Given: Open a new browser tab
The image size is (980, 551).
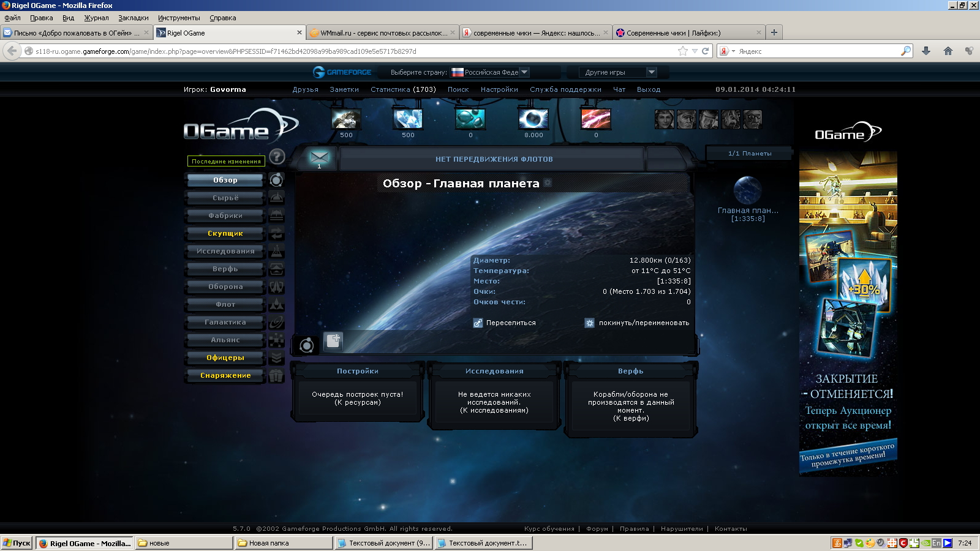Looking at the screenshot, I should [774, 32].
